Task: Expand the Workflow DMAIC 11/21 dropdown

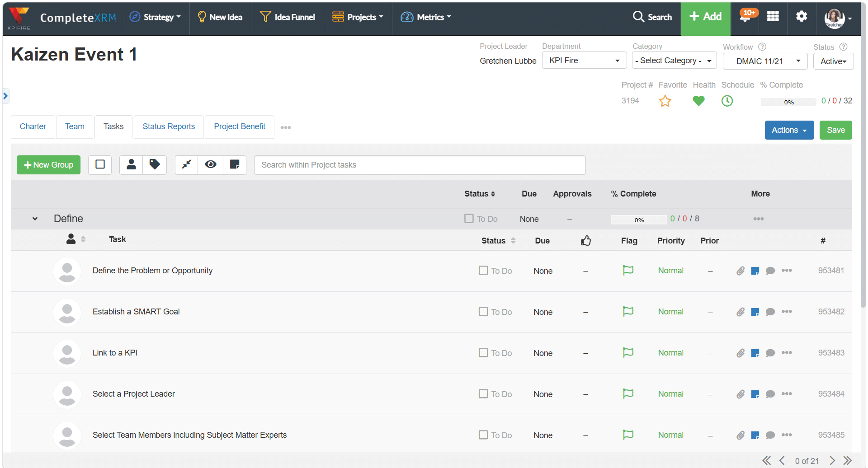Action: point(765,61)
